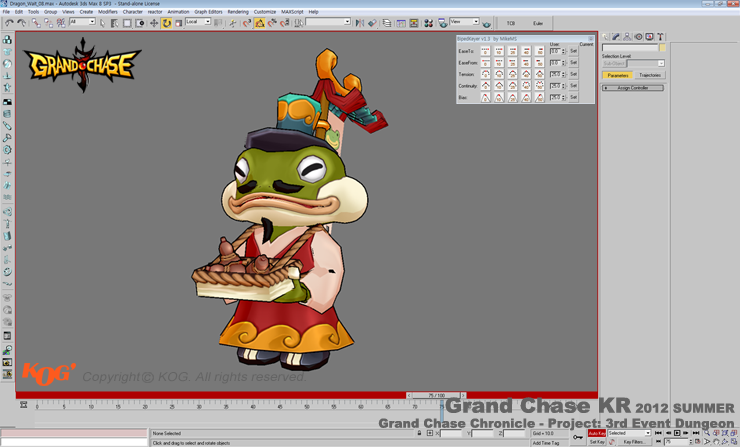Open the Utilities hammer panel icon
The width and height of the screenshot is (740, 447).
(x=660, y=37)
